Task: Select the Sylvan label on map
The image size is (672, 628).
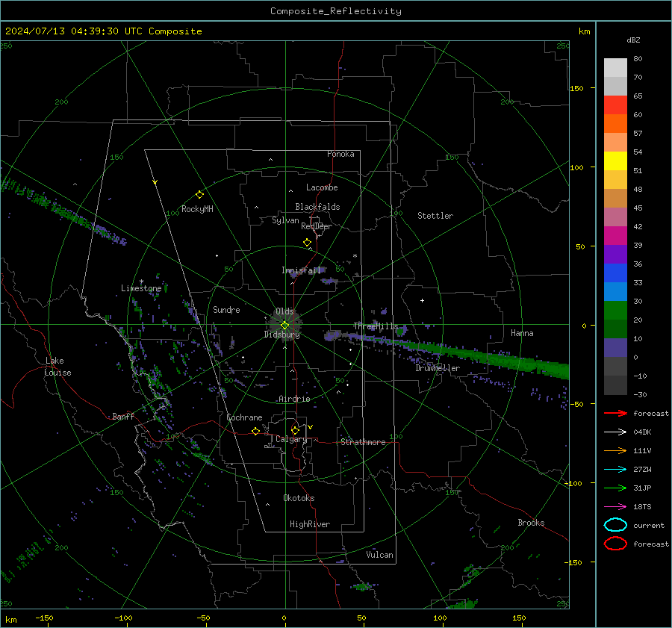Action: (285, 220)
